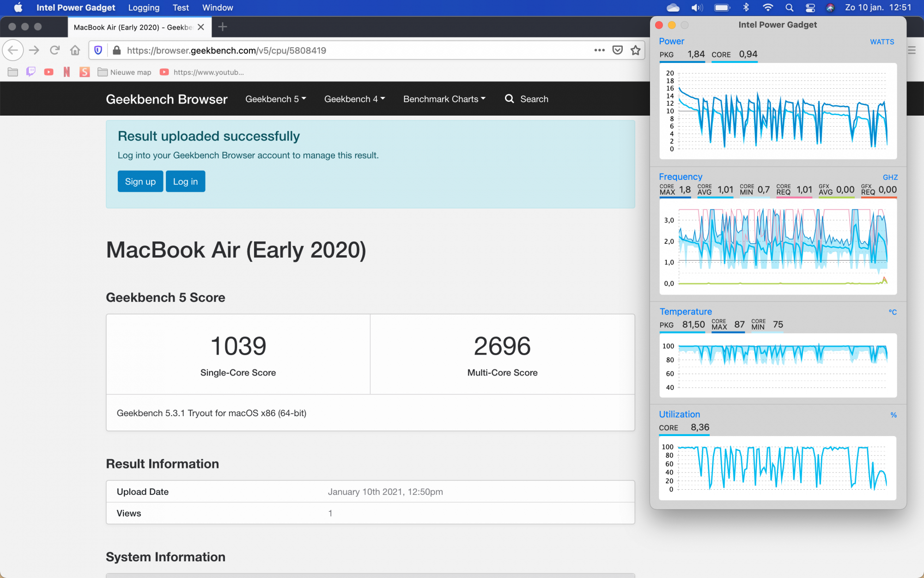The image size is (924, 578).
Task: Open page actions three-dots icon
Action: pos(599,50)
